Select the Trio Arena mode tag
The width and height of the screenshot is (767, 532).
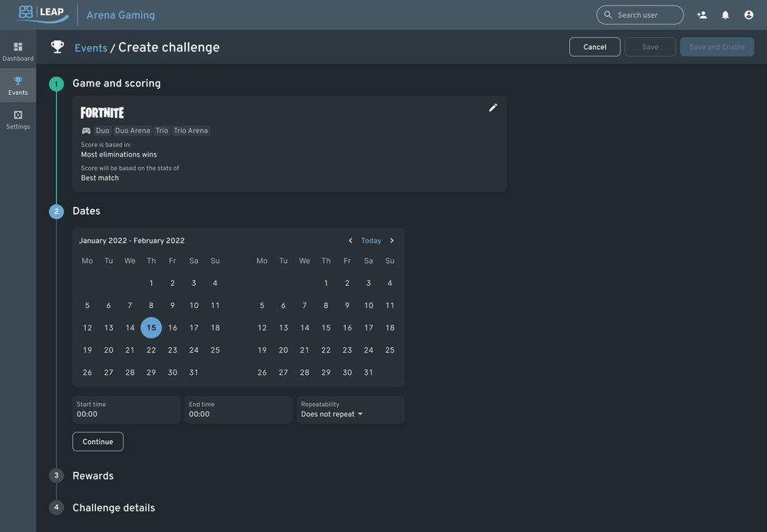click(x=191, y=130)
